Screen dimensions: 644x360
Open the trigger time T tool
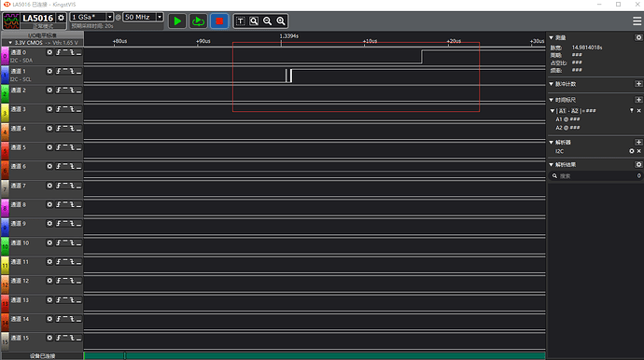coord(241,21)
